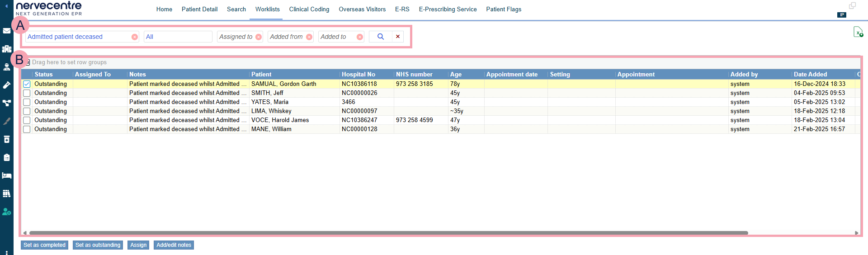Clear all filters with the red X

click(398, 37)
